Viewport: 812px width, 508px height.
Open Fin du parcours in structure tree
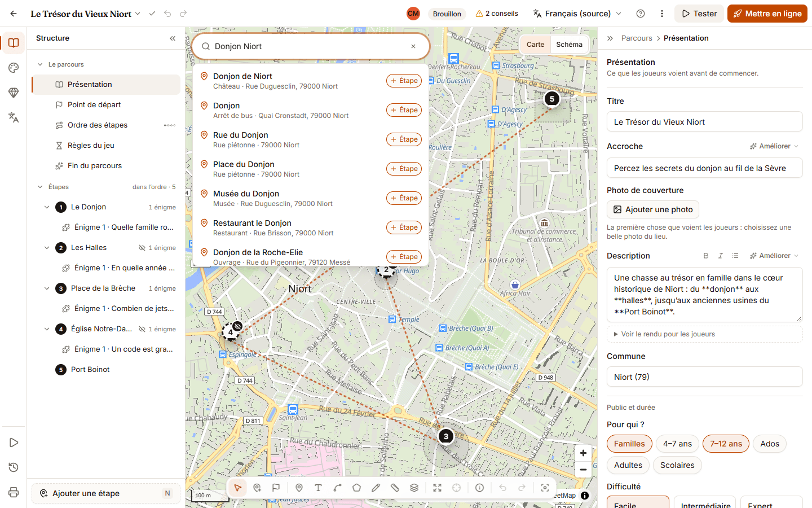click(106, 166)
